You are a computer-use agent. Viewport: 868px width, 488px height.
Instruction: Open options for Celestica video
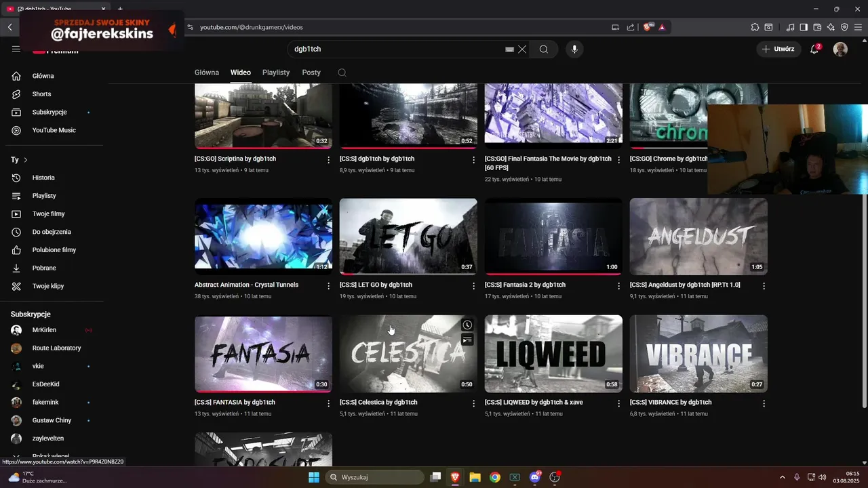(x=474, y=403)
